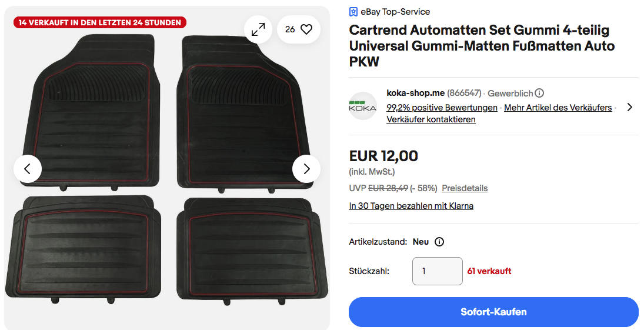Click the seller feedback count 866547
The height and width of the screenshot is (330, 644).
[464, 93]
